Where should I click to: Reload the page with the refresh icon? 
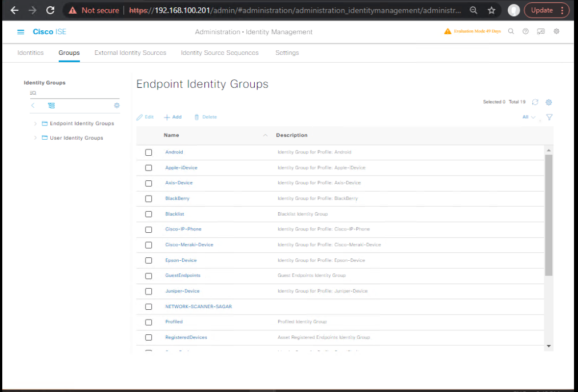50,10
